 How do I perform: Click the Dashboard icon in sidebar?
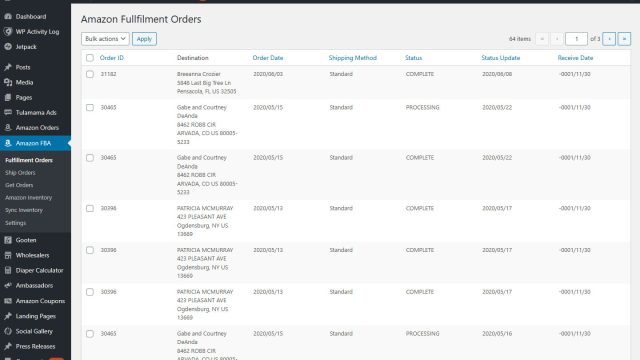pyautogui.click(x=8, y=16)
